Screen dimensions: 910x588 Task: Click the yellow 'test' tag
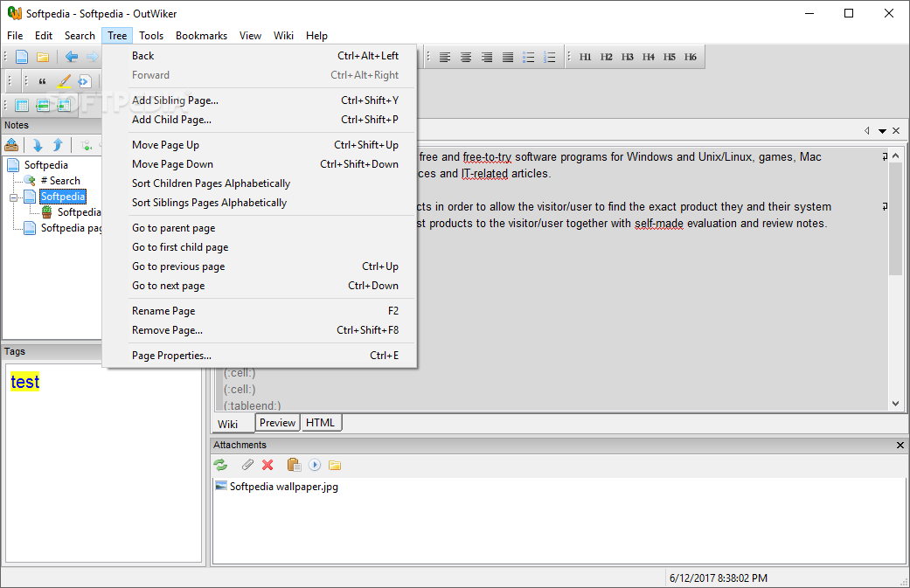point(25,382)
